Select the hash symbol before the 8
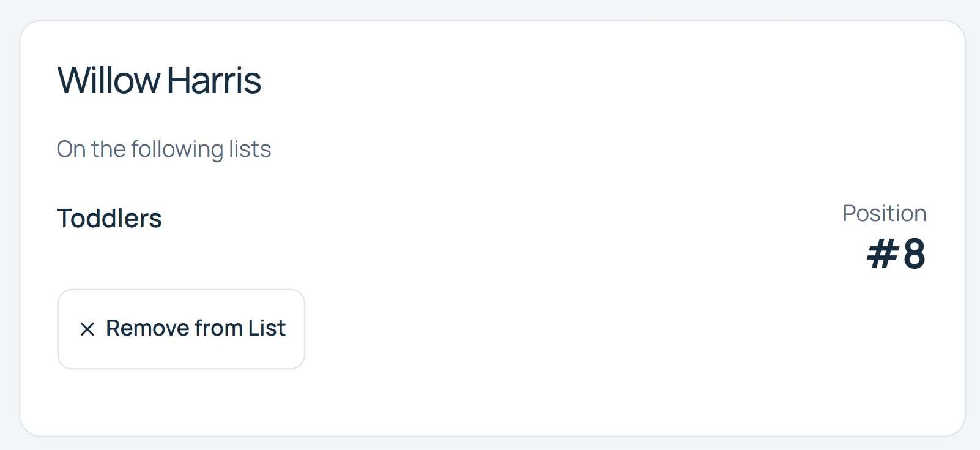Image resolution: width=980 pixels, height=450 pixels. click(x=883, y=254)
